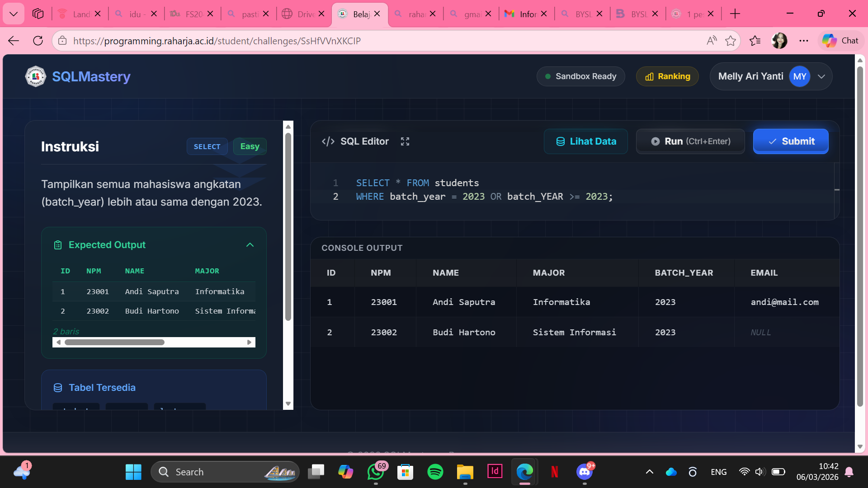Click the MY profile avatar circle
Screen dimensions: 868x488
pyautogui.click(x=799, y=76)
